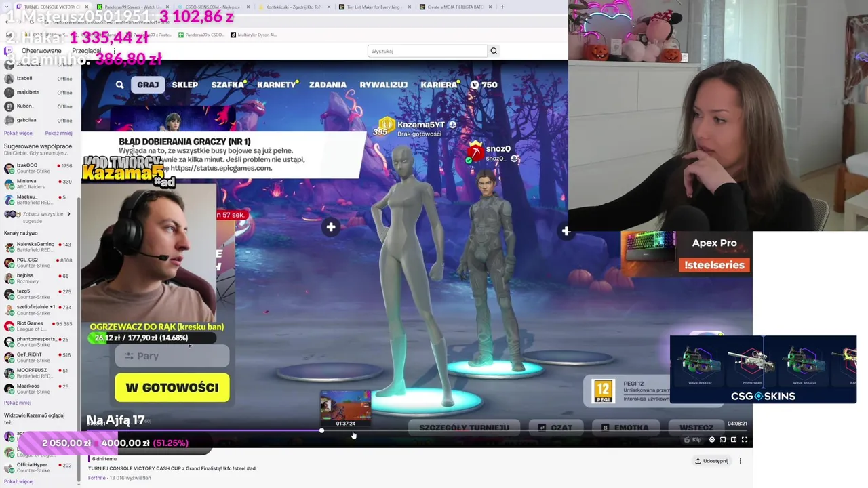868x488 pixels.
Task: Open Izabell channel avatar in sidebar
Action: point(8,79)
